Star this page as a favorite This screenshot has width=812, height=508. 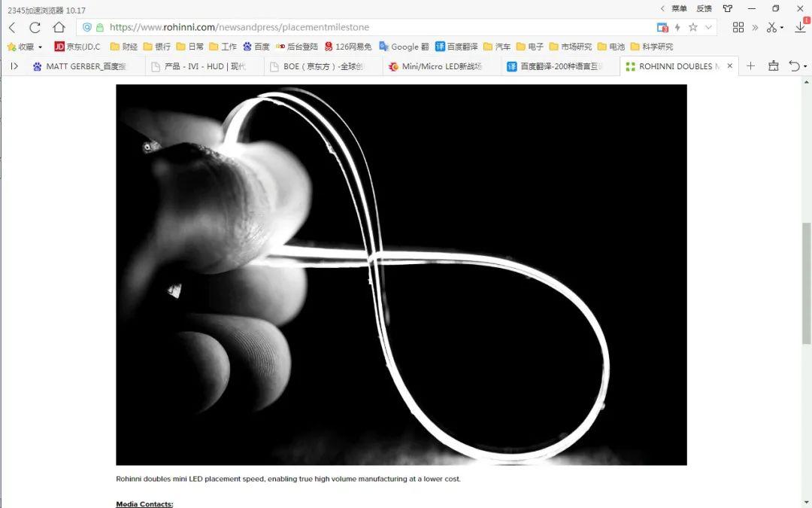[x=692, y=27]
